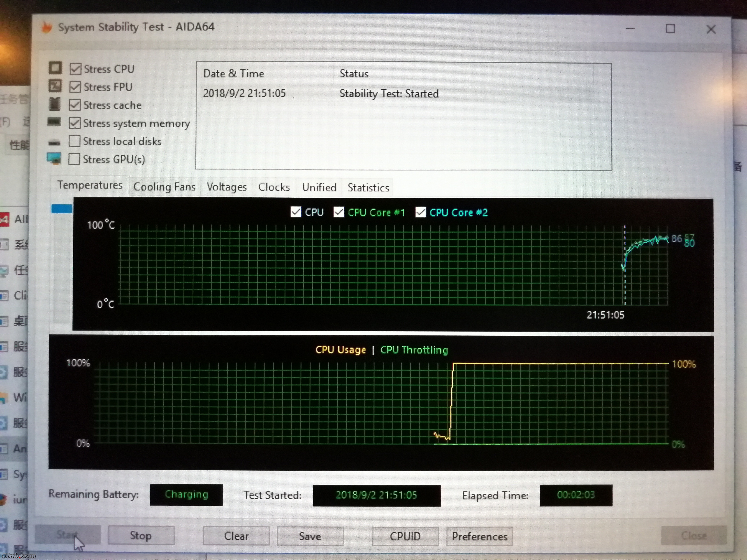This screenshot has width=747, height=560.
Task: Open the Statistics tab
Action: point(368,188)
